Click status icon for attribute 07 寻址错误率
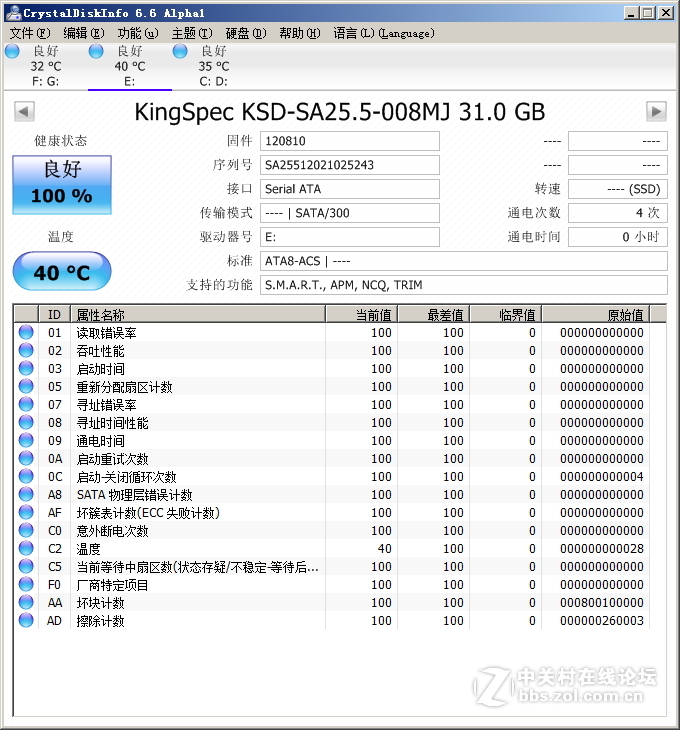Image resolution: width=680 pixels, height=730 pixels. pyautogui.click(x=26, y=405)
